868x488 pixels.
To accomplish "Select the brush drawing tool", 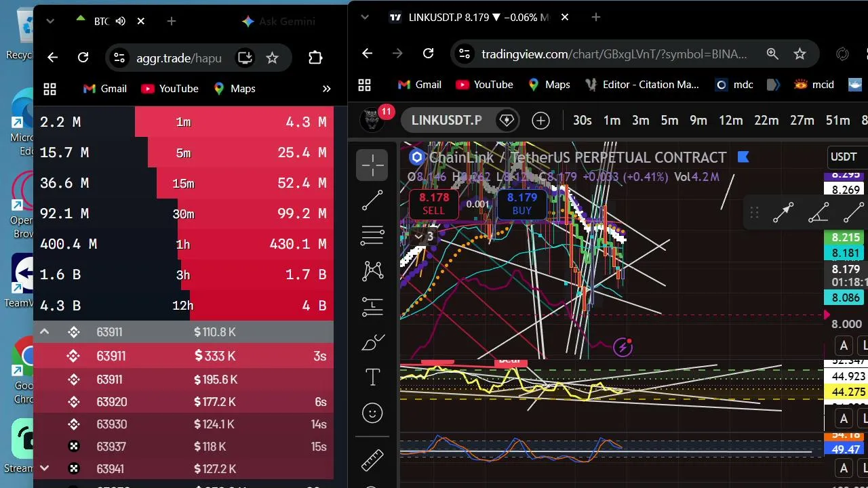I will 372,342.
